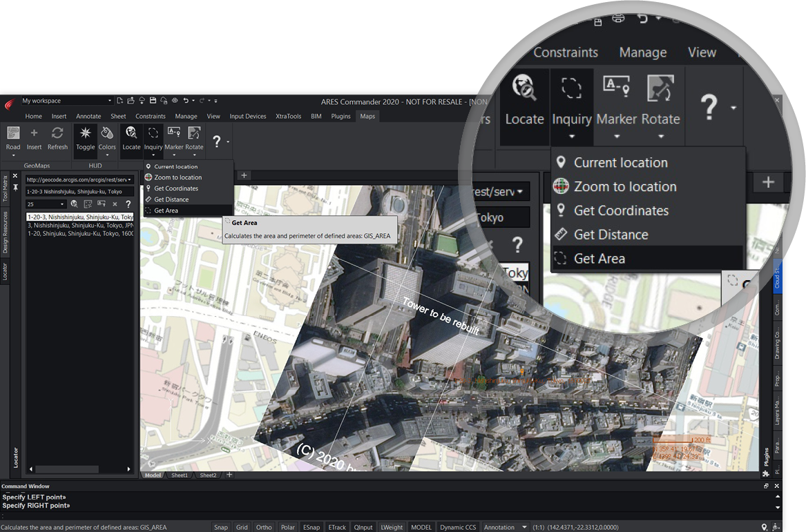Viewport: 806px width, 532px height.
Task: Add a new sheet with plus button
Action: pos(229,475)
